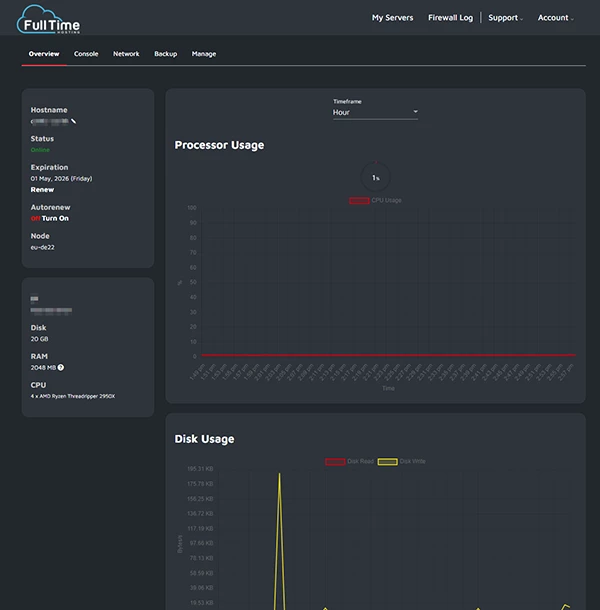Open the Backup tab
Image resolution: width=600 pixels, height=610 pixels.
point(165,54)
